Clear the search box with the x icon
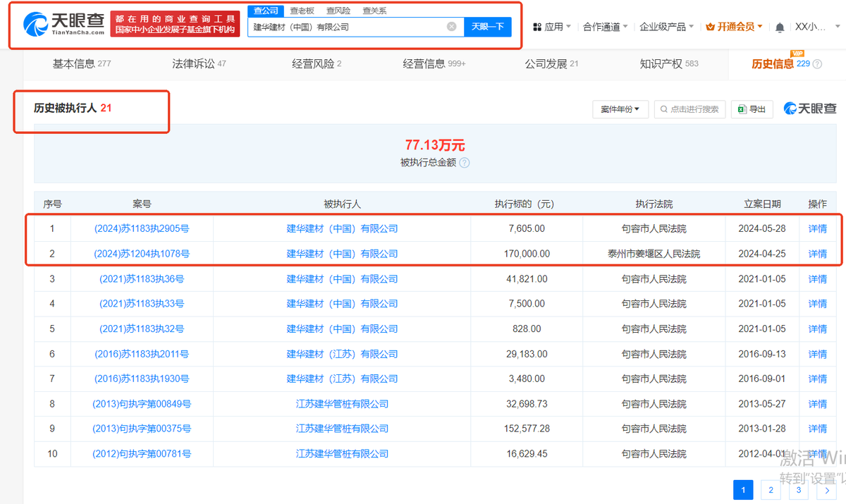Screen dimensions: 846x504 tap(450, 26)
